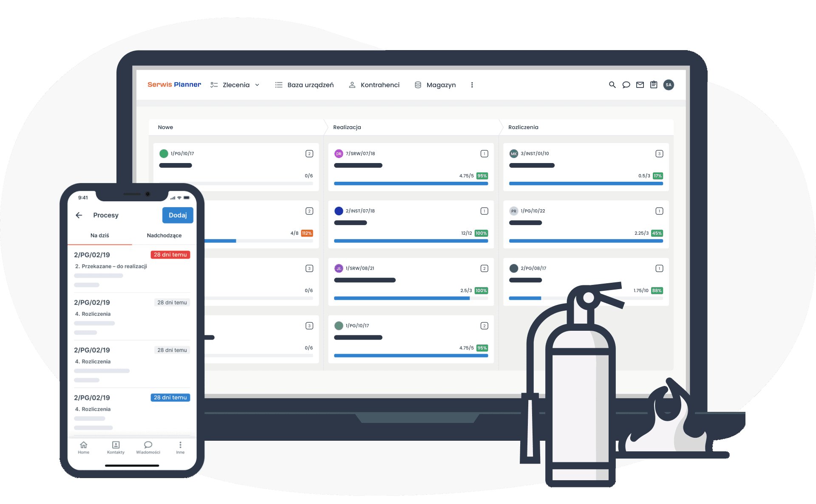
Task: Tap the Dodaj button on phone
Action: 178,215
